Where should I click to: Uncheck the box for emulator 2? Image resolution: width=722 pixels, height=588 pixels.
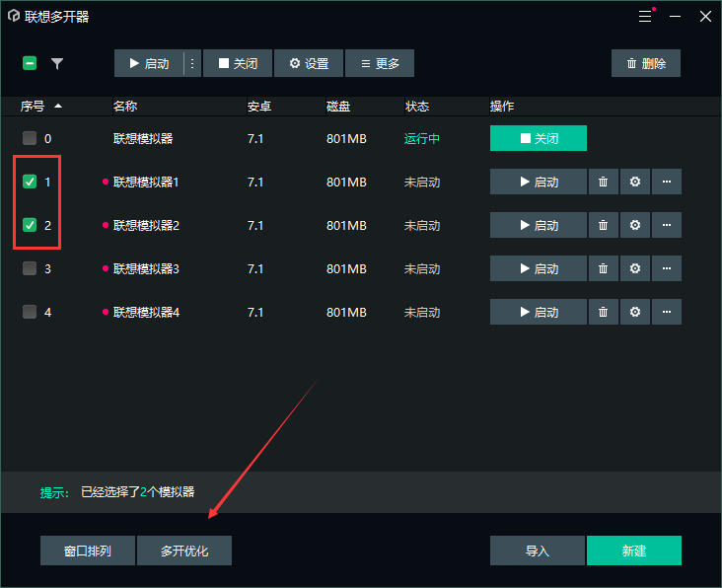click(x=30, y=225)
